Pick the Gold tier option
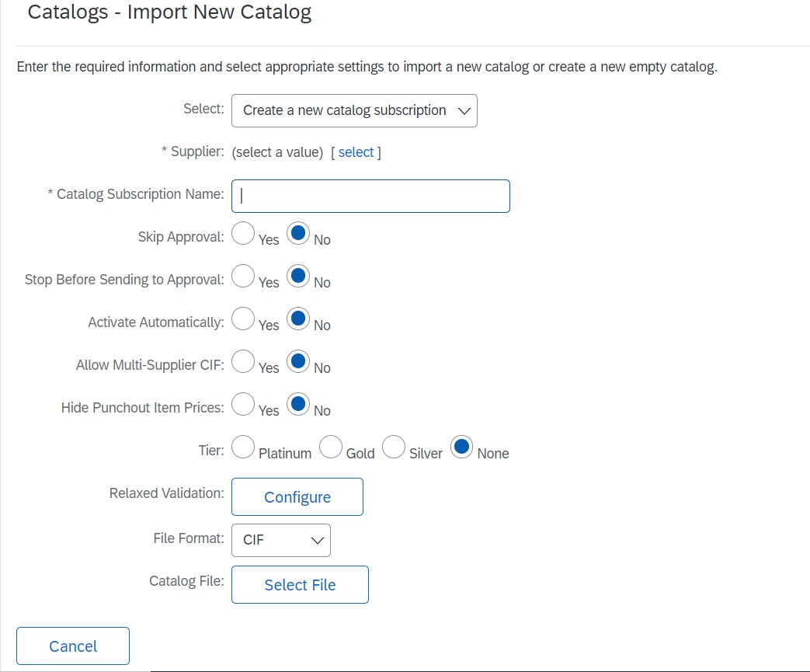 (x=331, y=447)
